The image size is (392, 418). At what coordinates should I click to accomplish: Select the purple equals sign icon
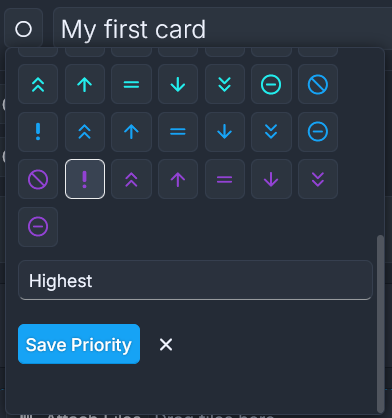click(225, 179)
